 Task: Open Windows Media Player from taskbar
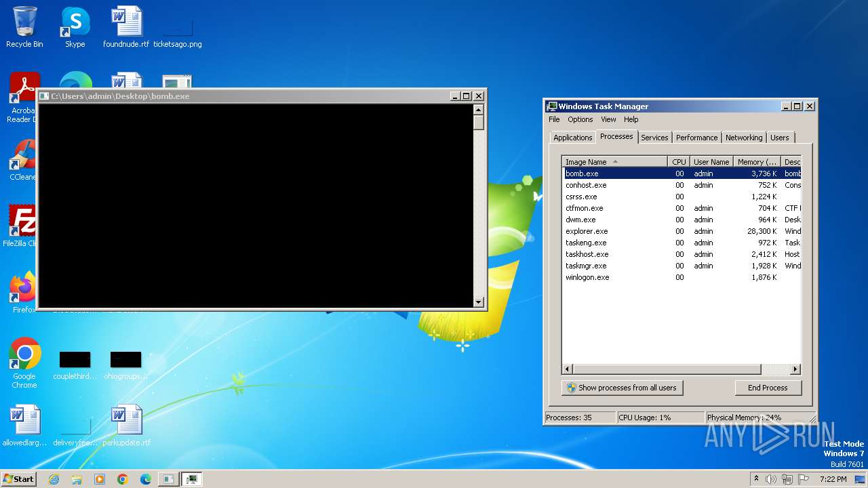(100, 479)
